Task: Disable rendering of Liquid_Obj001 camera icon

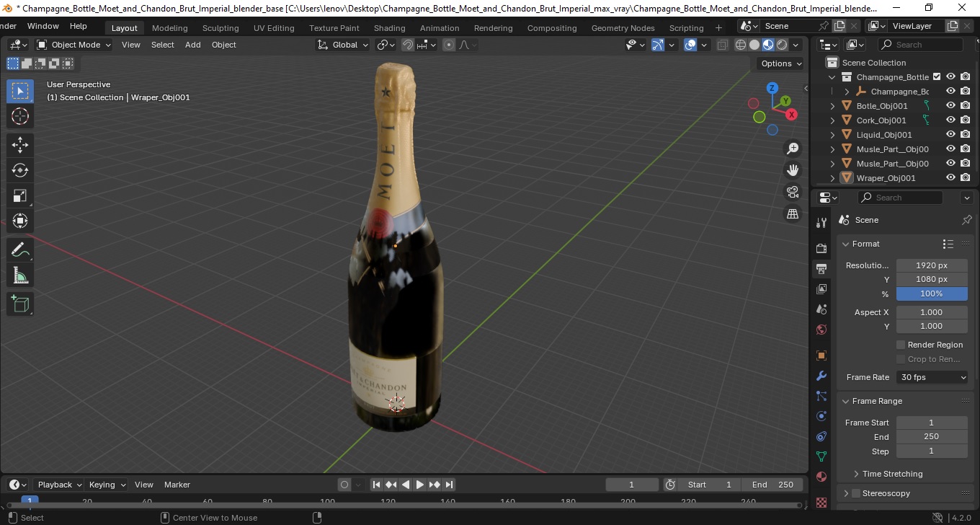Action: [x=966, y=134]
